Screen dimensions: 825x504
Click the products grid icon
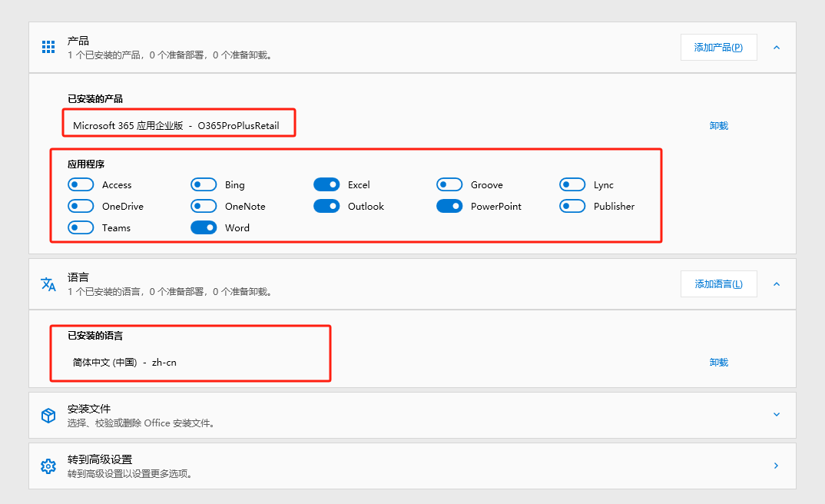click(48, 47)
